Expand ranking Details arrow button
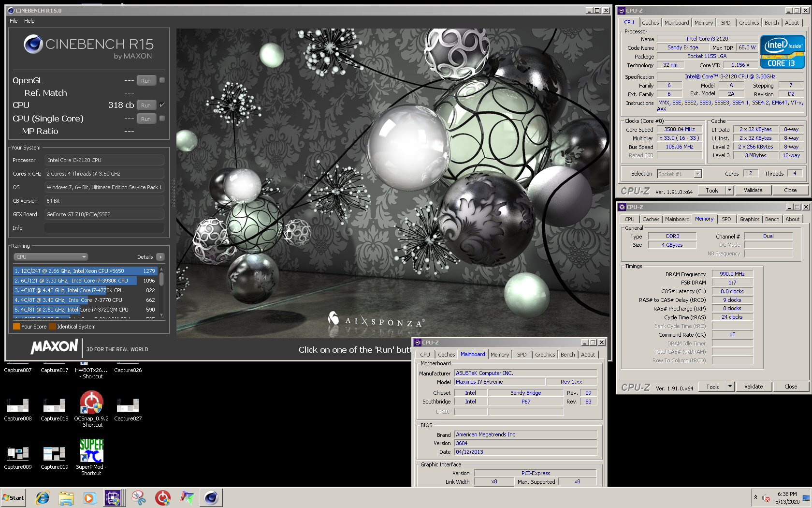812x508 pixels. point(160,257)
